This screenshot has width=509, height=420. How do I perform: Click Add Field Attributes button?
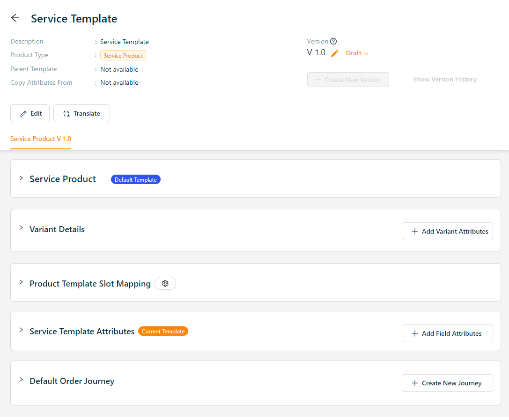[447, 333]
